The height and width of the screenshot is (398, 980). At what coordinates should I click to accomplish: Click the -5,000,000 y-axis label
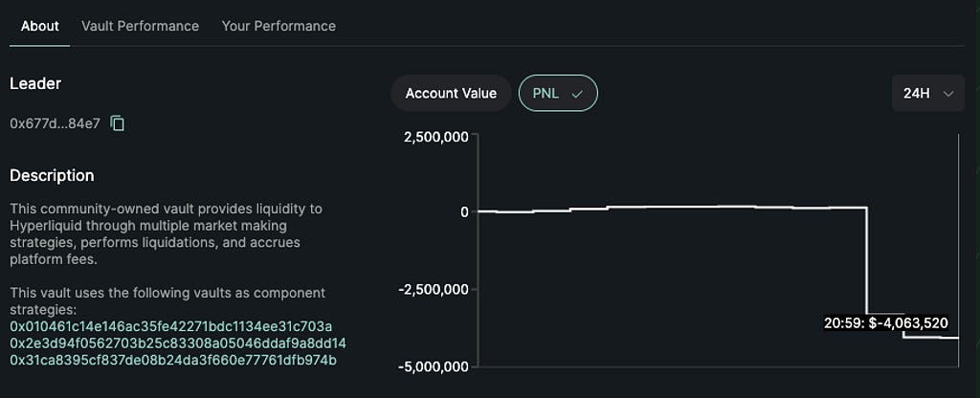point(434,366)
